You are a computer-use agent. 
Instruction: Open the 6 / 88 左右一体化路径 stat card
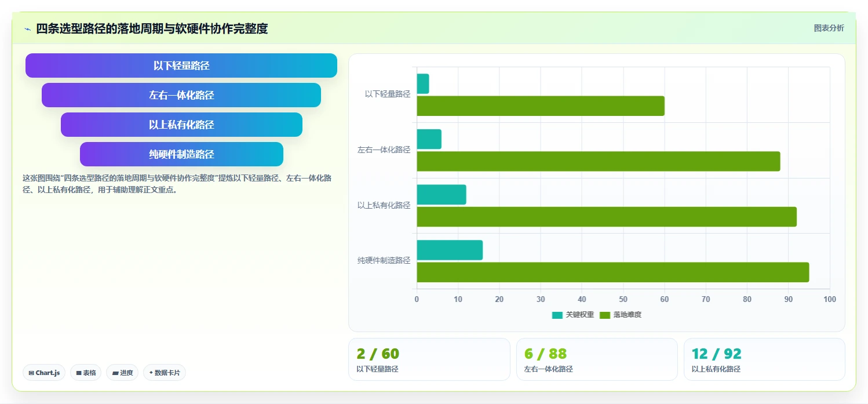click(x=597, y=359)
